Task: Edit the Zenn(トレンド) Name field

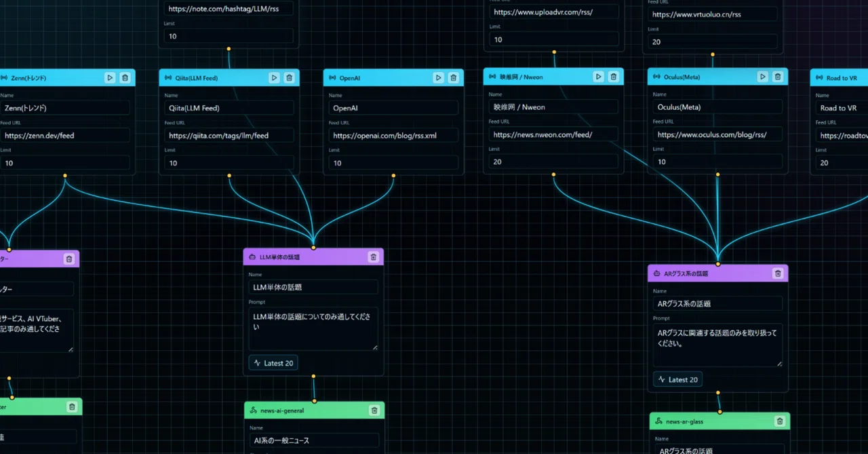Action: click(65, 108)
